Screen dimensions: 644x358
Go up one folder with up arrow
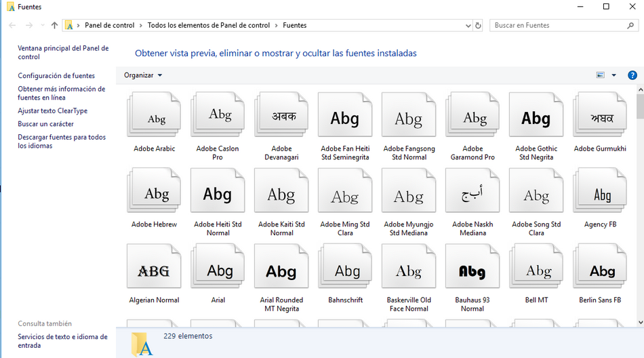click(54, 26)
